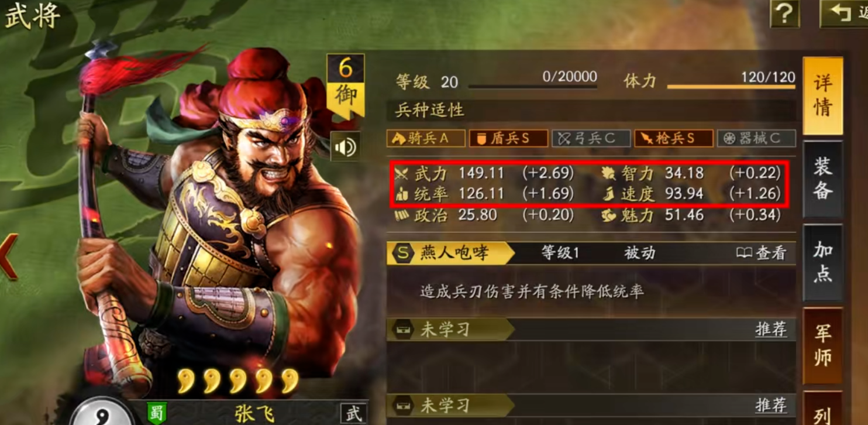The height and width of the screenshot is (425, 868).
Task: Select the 骑兵A cavalry aptitude badge
Action: 426,138
